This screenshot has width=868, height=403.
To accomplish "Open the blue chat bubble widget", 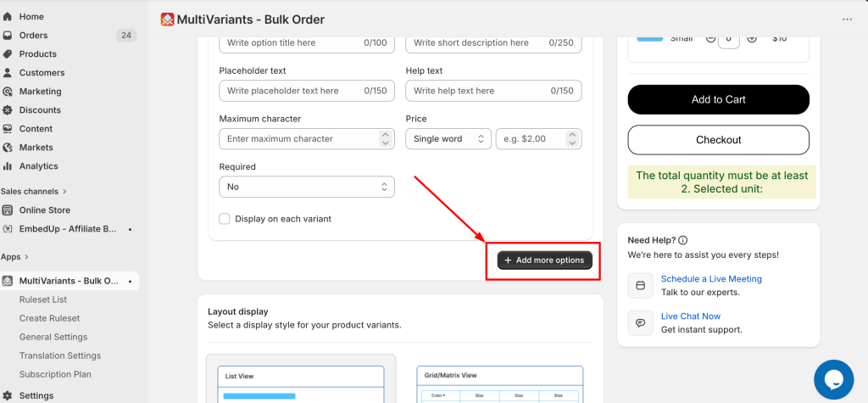I will point(834,380).
